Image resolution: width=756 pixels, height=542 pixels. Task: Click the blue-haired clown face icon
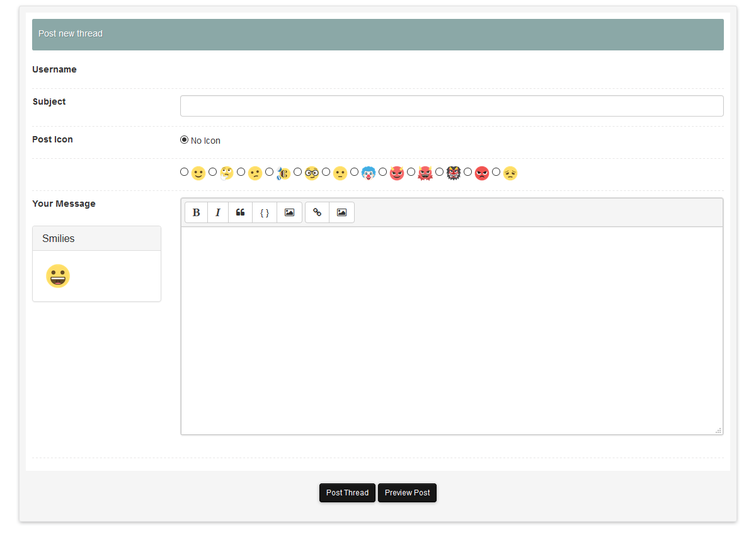coord(369,173)
